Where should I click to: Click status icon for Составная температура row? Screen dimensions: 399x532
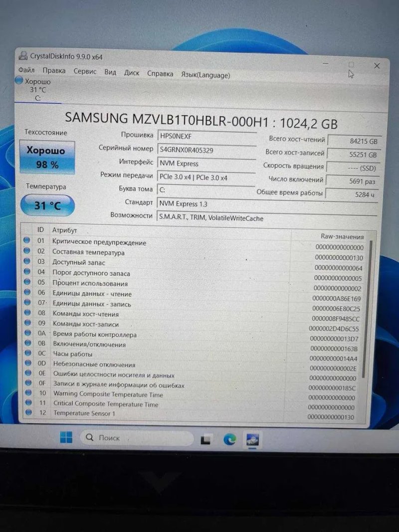point(26,250)
